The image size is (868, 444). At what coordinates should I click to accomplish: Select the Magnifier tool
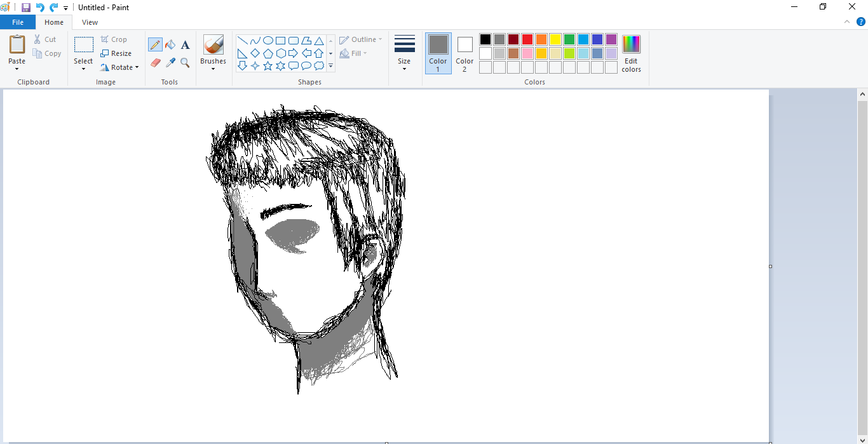click(x=185, y=62)
